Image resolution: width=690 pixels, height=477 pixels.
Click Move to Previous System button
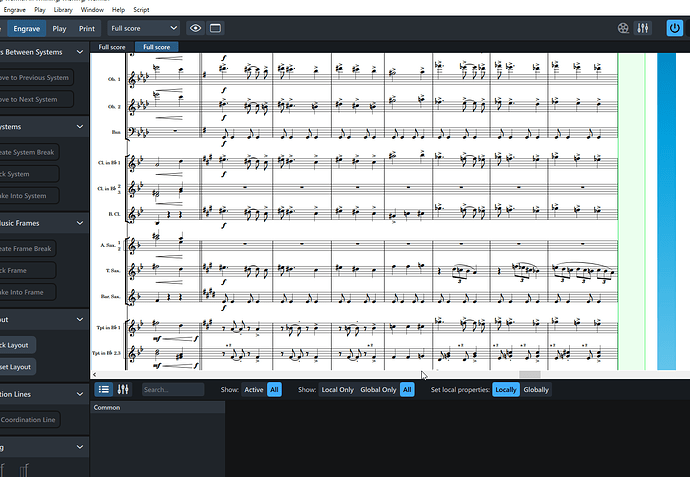[35, 77]
